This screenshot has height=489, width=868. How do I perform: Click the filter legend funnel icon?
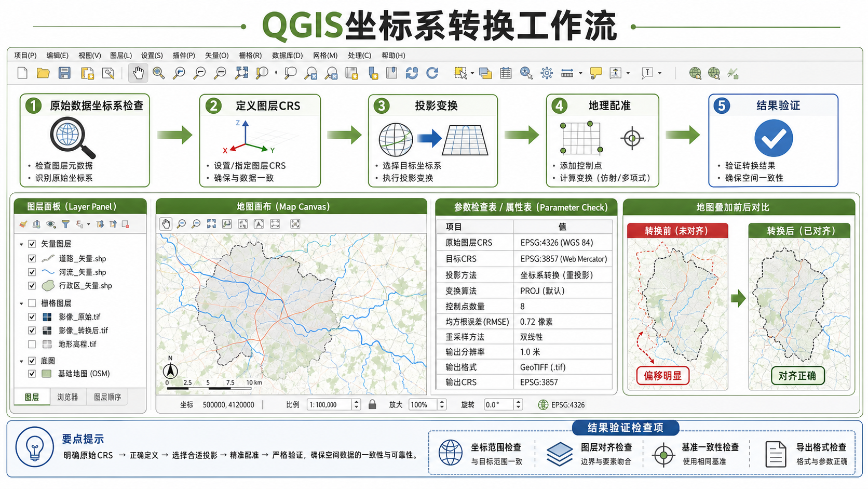point(65,224)
